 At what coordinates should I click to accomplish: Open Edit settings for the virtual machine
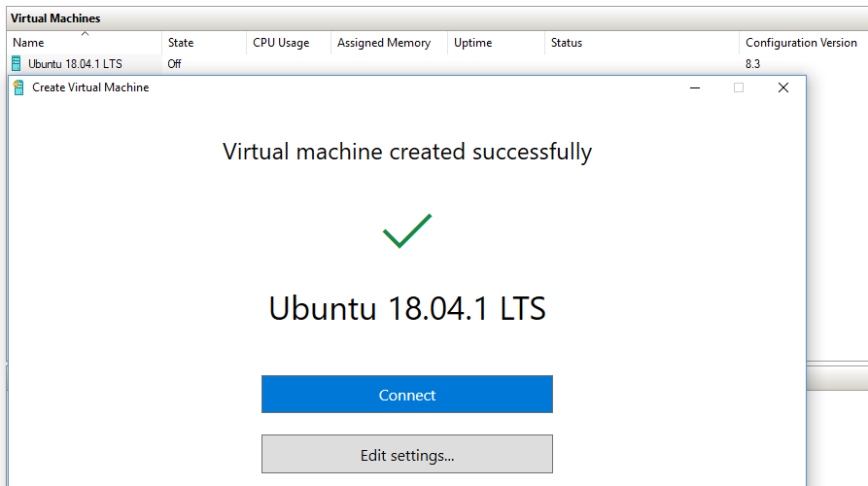tap(406, 455)
